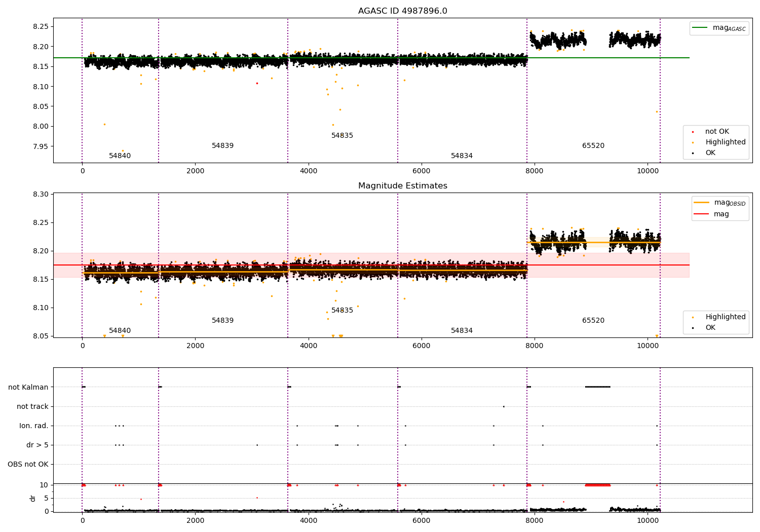The height and width of the screenshot is (532, 760).
Task: Click obsid label 54834 in the middle plot
Action: [x=462, y=331]
